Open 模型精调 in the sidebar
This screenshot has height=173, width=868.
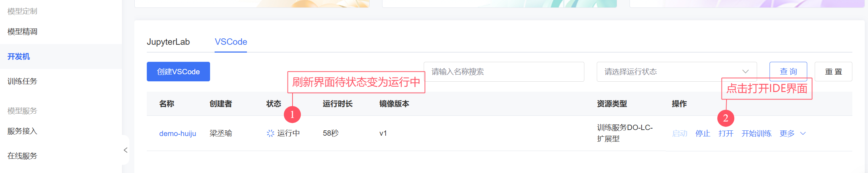point(22,32)
